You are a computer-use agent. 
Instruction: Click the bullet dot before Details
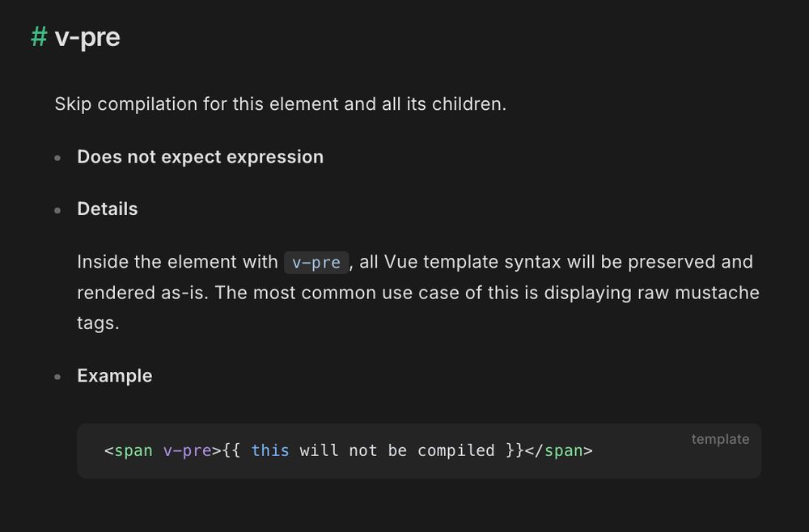57,210
